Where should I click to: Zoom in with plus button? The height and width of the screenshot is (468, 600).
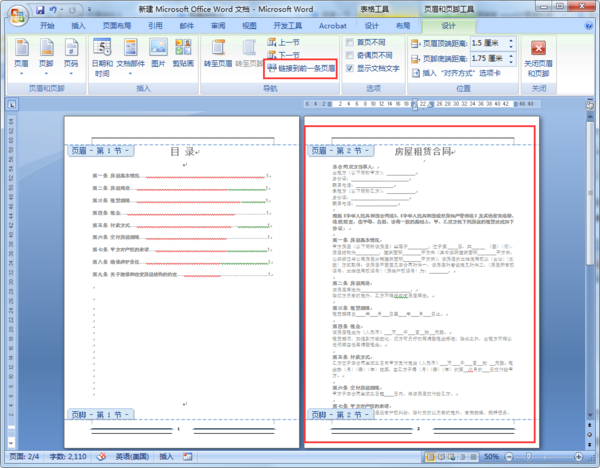point(578,457)
